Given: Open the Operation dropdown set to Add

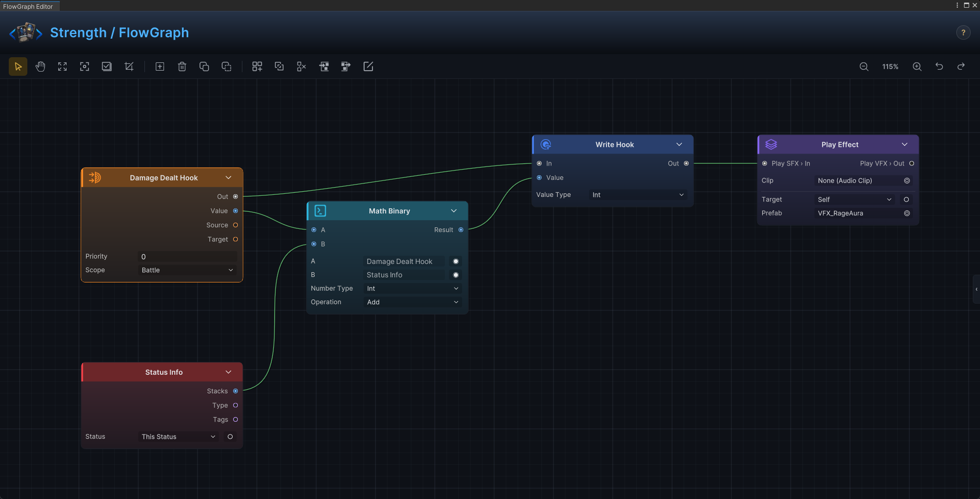Looking at the screenshot, I should click(413, 302).
